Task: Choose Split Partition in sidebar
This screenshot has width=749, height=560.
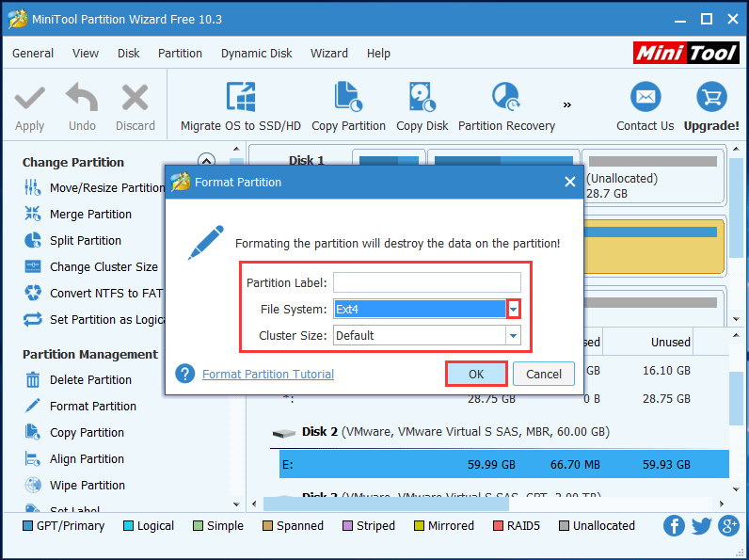Action: [72, 240]
